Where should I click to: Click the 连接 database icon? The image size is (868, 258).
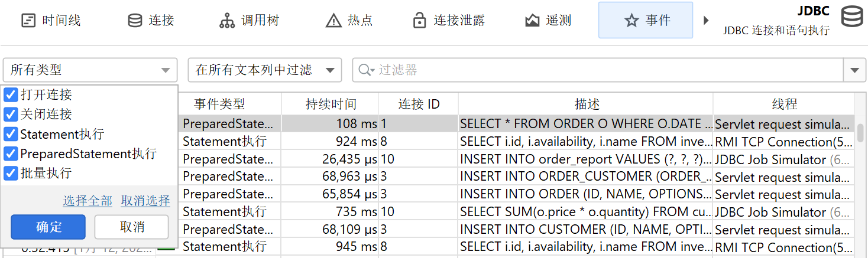[135, 21]
